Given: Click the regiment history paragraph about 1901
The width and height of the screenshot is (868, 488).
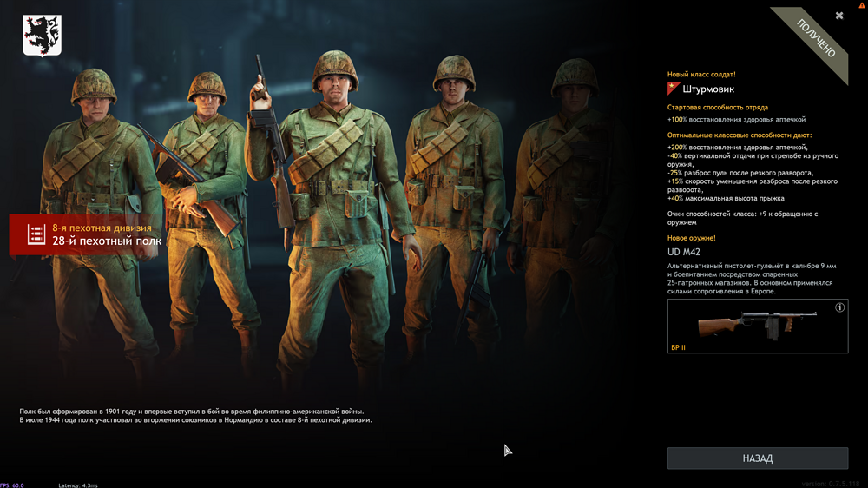Looking at the screenshot, I should [195, 415].
